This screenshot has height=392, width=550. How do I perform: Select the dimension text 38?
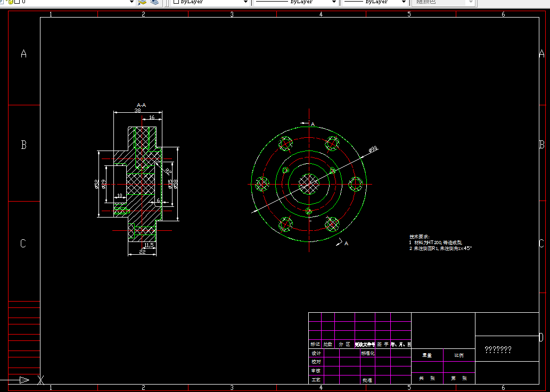tap(137, 110)
